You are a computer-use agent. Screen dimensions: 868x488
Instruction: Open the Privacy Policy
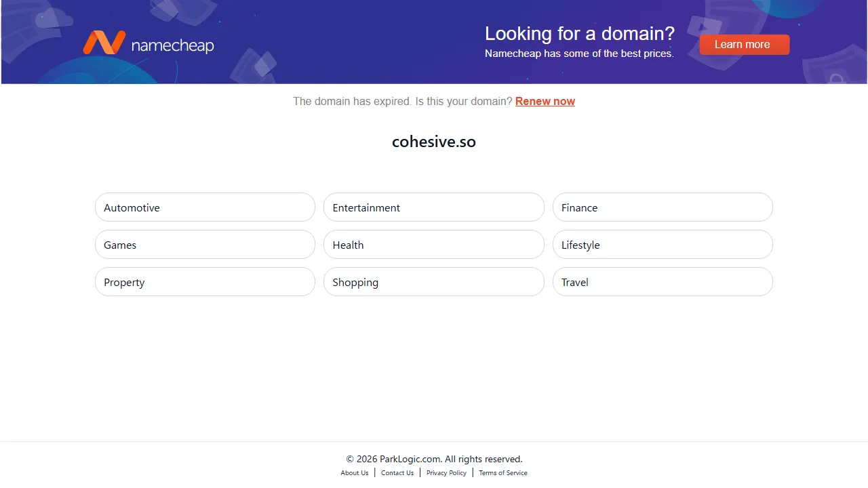446,472
